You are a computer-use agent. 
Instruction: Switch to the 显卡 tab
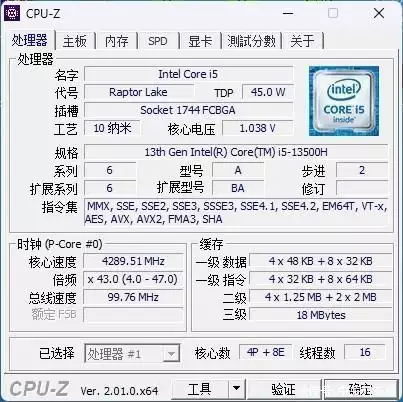click(200, 41)
